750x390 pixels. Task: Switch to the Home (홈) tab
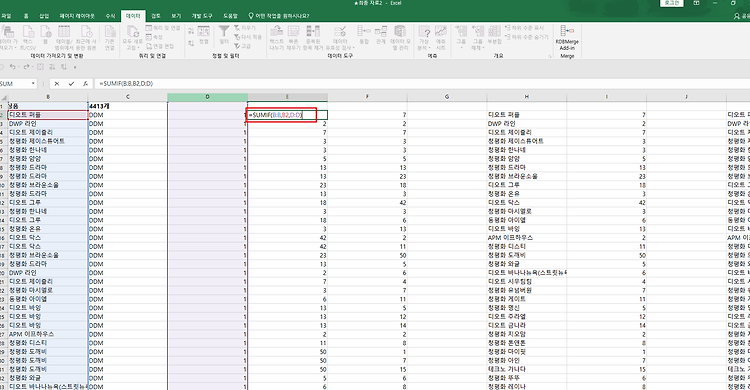[x=26, y=16]
